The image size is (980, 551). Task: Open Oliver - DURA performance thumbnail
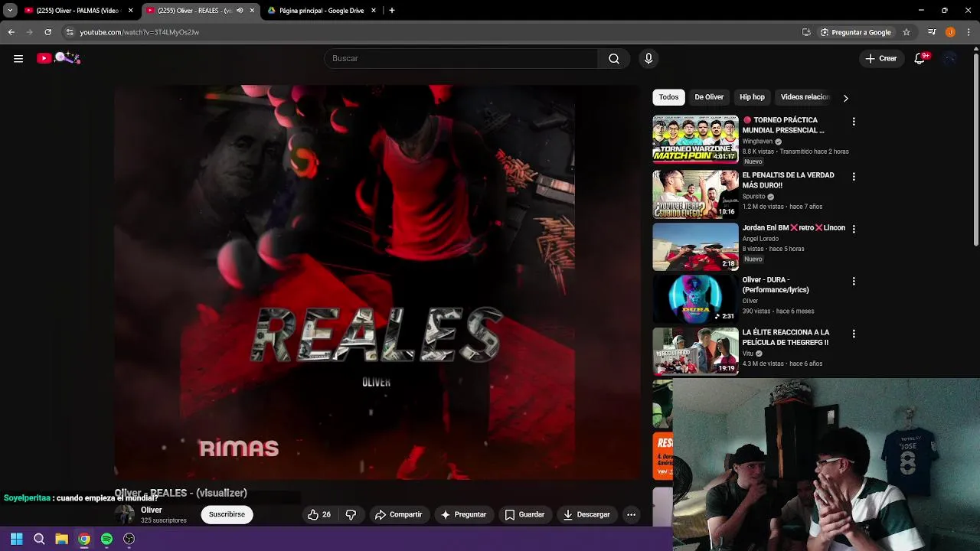(695, 299)
